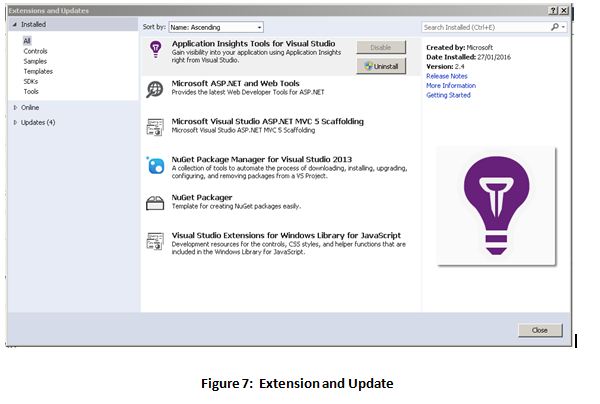Expand the Updates (4) category
Viewport: 600px width, 404px height.
[15, 122]
